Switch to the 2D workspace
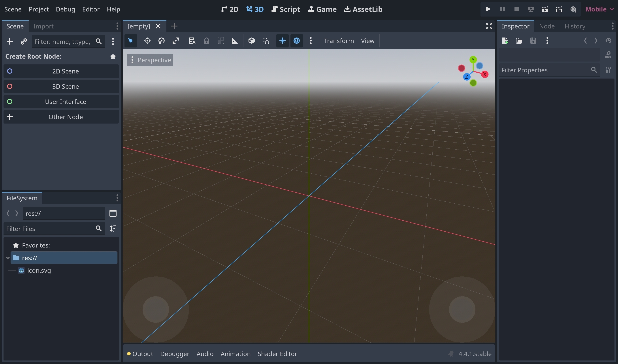618x364 pixels. coord(230,9)
